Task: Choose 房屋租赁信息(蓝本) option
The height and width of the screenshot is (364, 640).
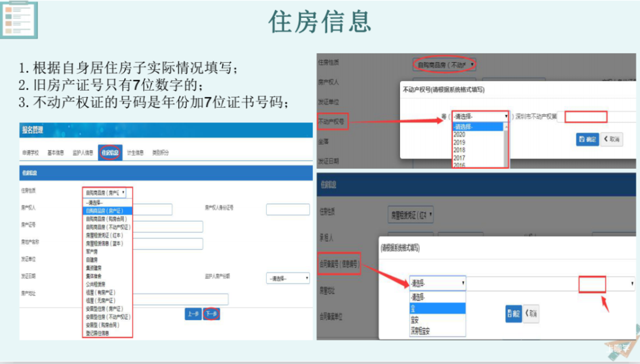Action: click(x=107, y=244)
